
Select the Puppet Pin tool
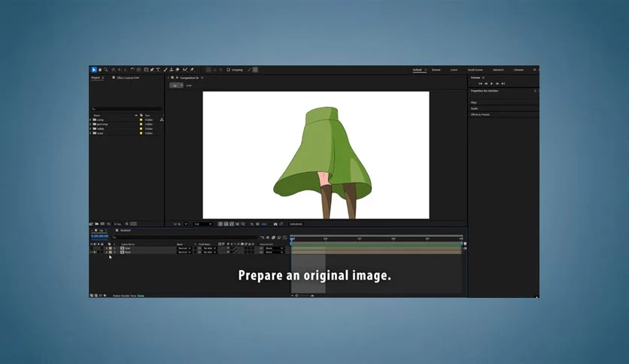192,70
